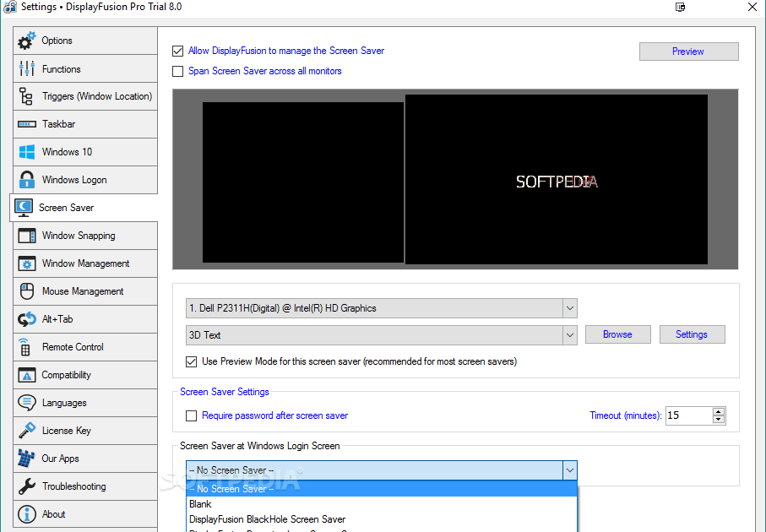Switch to the Compatibility tab

click(85, 375)
